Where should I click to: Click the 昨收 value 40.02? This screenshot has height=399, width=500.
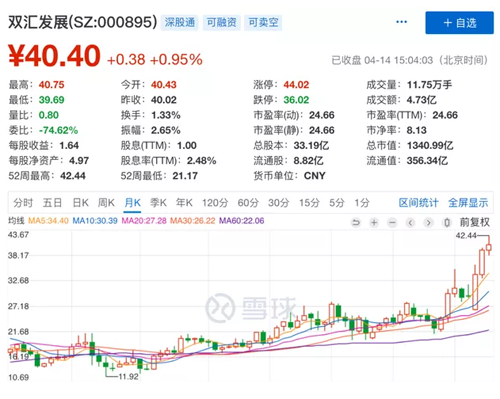click(164, 100)
